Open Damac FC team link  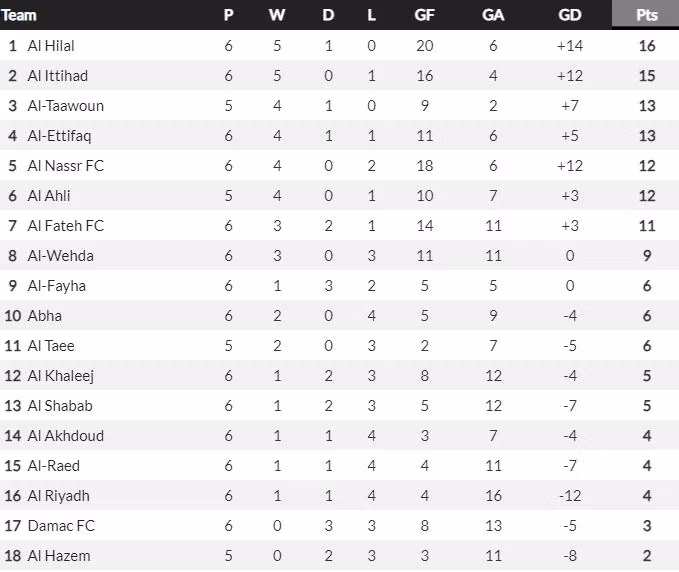pyautogui.click(x=61, y=526)
